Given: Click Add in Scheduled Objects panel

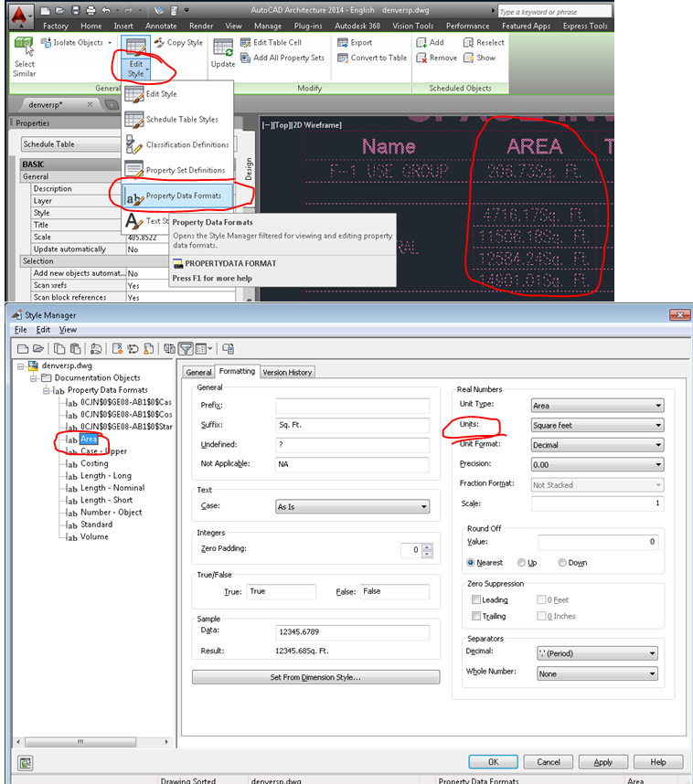Looking at the screenshot, I should coord(431,43).
